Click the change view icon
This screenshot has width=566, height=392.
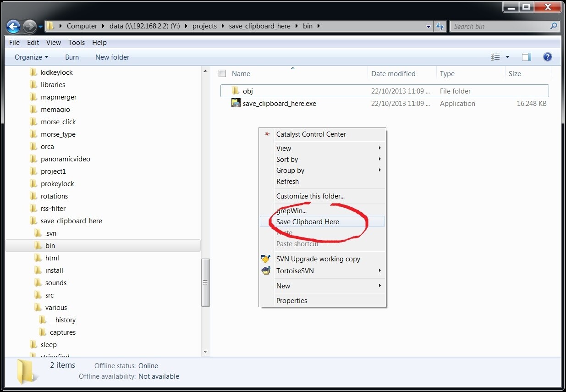tap(495, 57)
